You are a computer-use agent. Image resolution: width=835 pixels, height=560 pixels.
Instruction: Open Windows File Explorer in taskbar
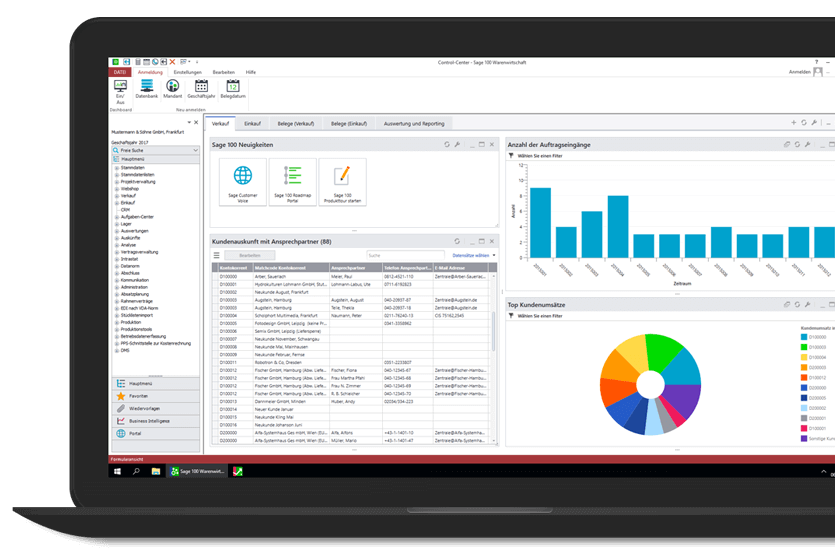tap(155, 471)
